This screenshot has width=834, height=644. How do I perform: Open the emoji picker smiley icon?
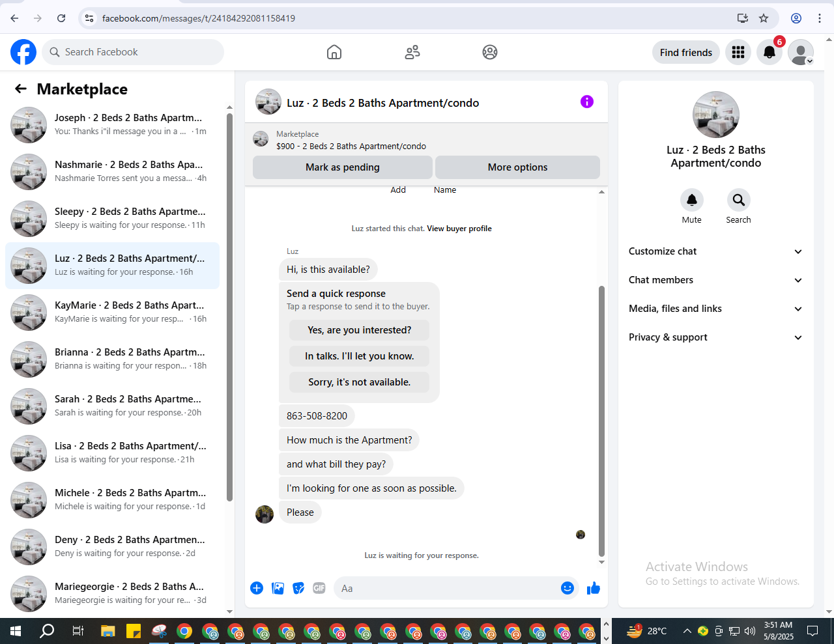click(568, 588)
